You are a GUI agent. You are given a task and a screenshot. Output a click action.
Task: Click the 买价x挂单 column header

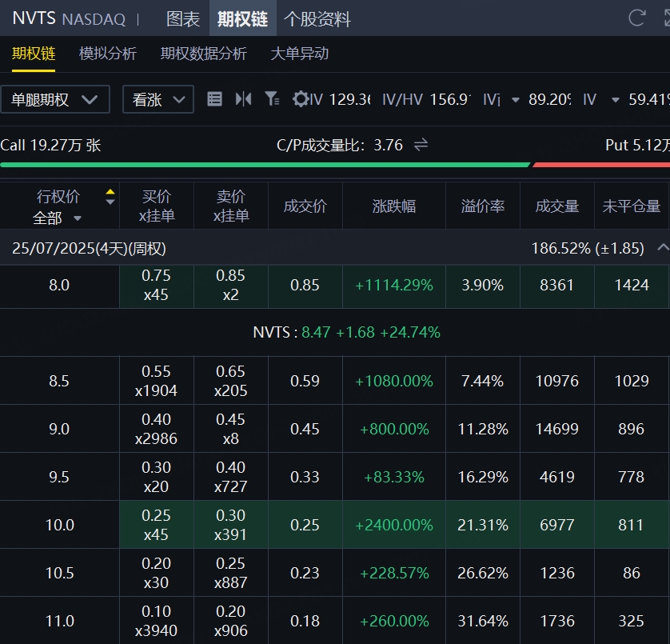(157, 206)
